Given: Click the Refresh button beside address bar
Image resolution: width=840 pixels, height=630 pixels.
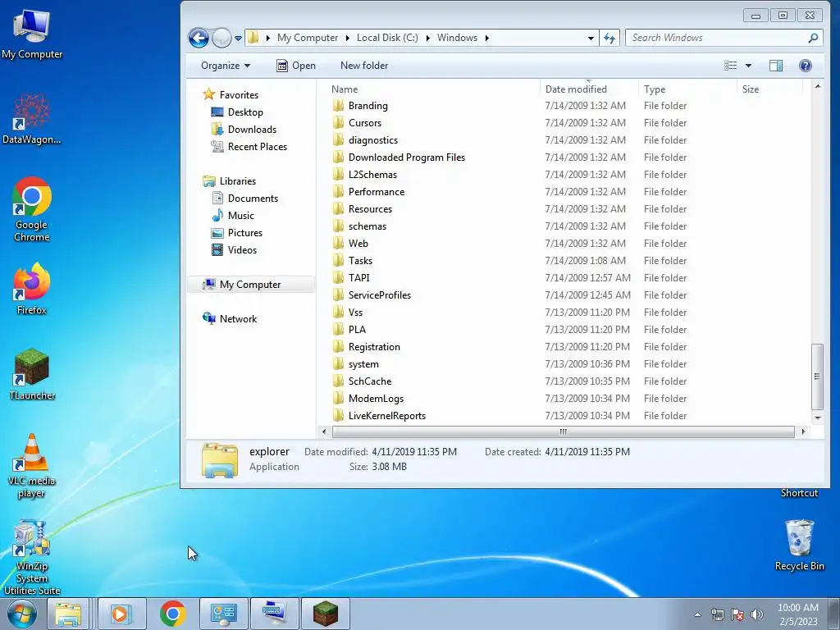Looking at the screenshot, I should point(609,38).
